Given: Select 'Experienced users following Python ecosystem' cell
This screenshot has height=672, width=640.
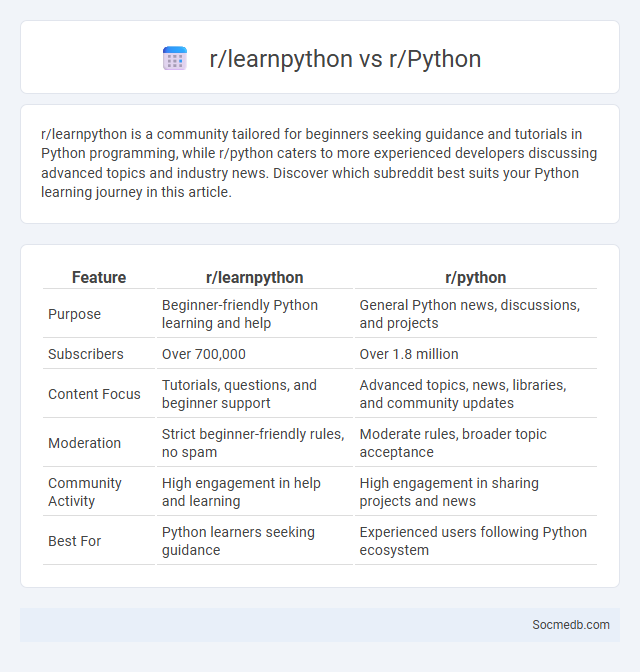Looking at the screenshot, I should pyautogui.click(x=476, y=541).
